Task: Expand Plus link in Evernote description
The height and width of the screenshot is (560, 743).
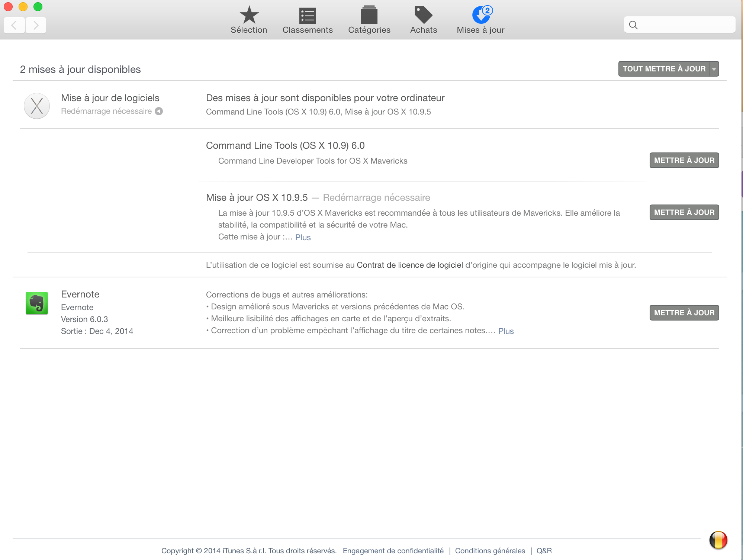Action: tap(506, 331)
